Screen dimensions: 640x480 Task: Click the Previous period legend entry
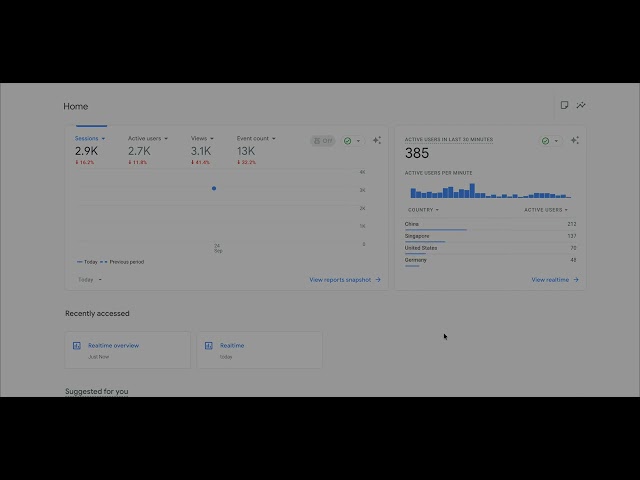pyautogui.click(x=122, y=262)
